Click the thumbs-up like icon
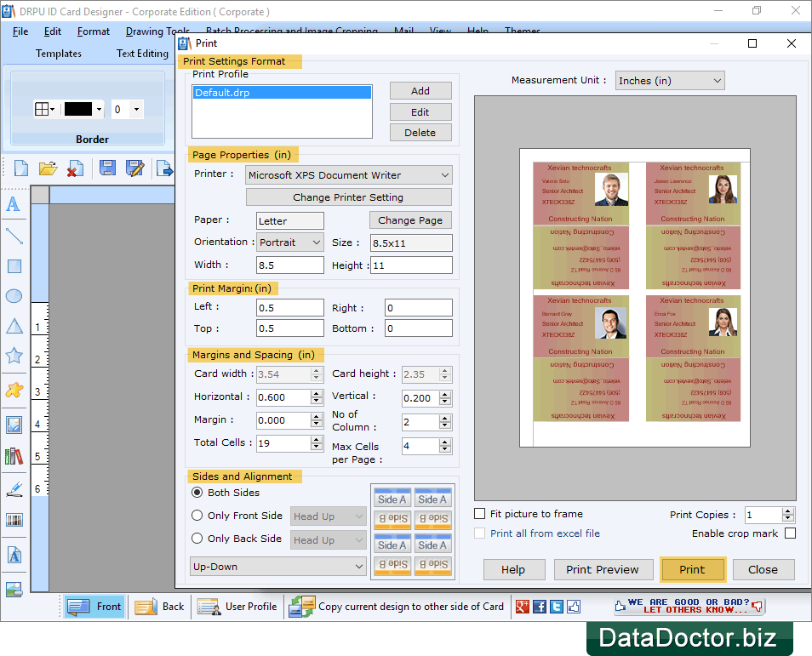Viewport: 812px width, 656px height. pos(574,607)
